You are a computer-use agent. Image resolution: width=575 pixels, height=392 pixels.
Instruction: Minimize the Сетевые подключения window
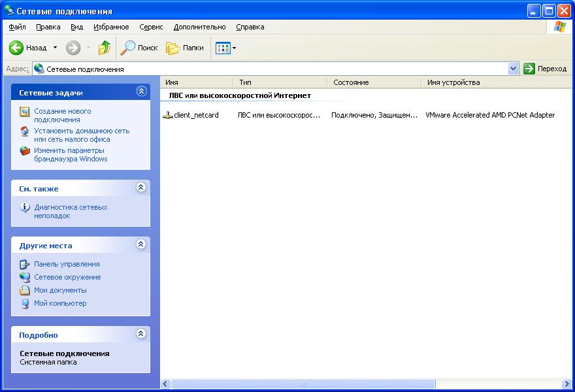tap(534, 10)
